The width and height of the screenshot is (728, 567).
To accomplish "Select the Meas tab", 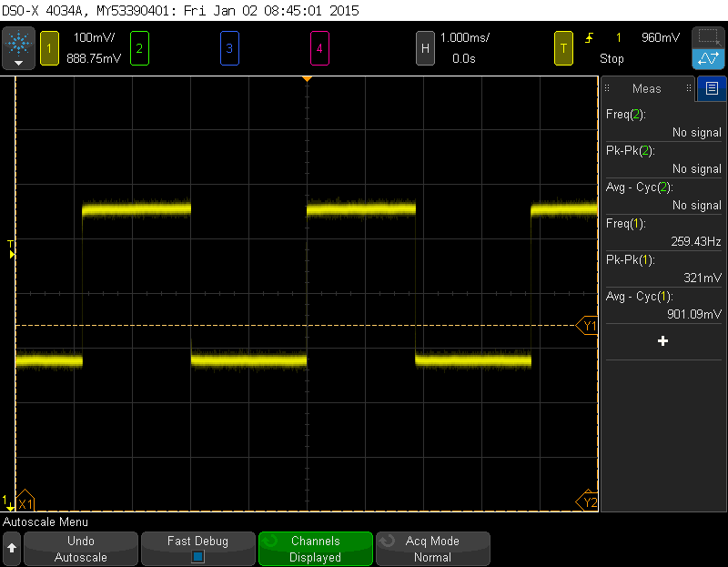I will point(646,88).
